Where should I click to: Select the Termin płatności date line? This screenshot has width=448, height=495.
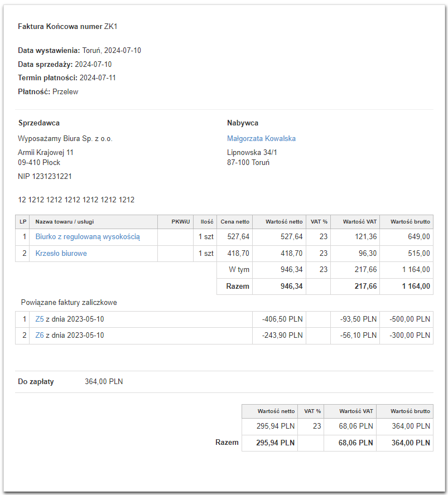pyautogui.click(x=67, y=78)
